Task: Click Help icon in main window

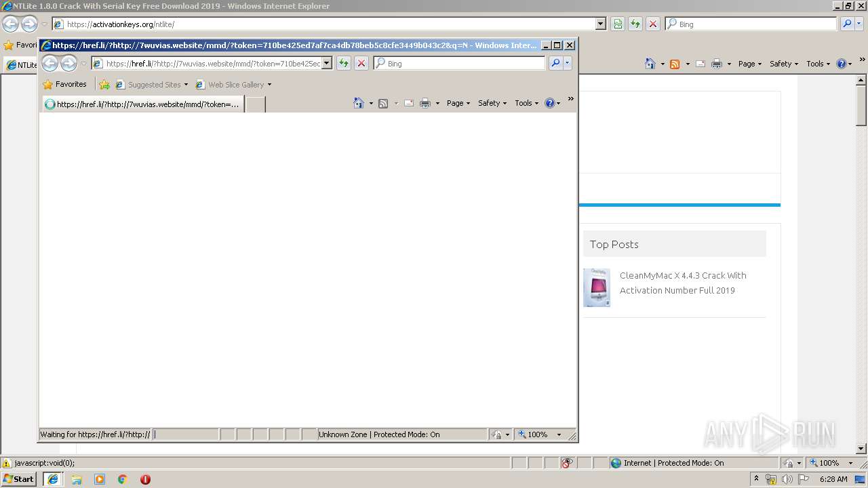Action: (x=841, y=64)
